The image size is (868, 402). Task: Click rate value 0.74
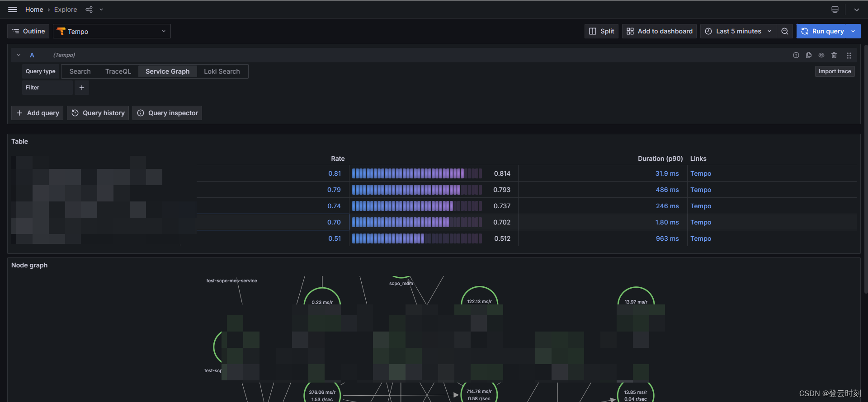(334, 206)
